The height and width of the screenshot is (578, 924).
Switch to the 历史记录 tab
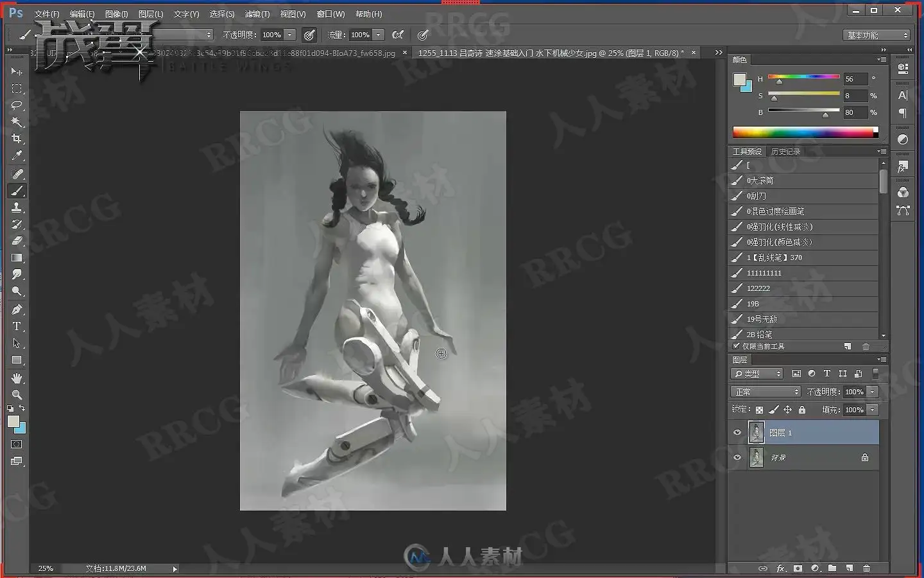pyautogui.click(x=785, y=152)
